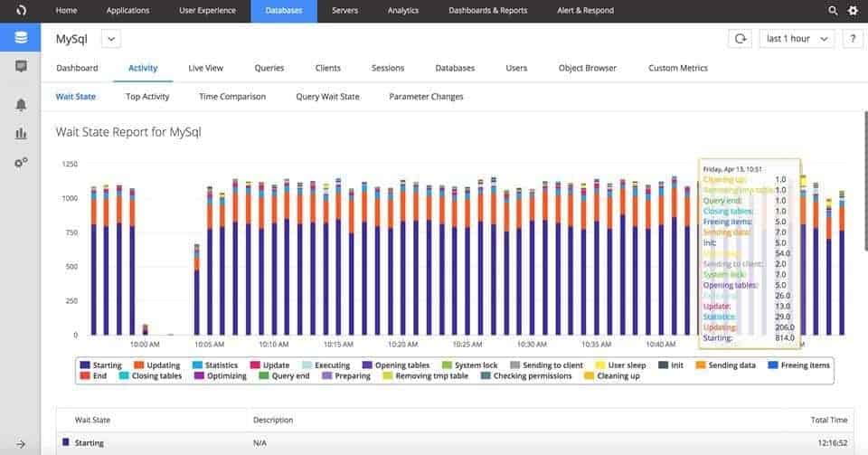Open Servers in top navigation
This screenshot has height=455, width=868.
344,11
